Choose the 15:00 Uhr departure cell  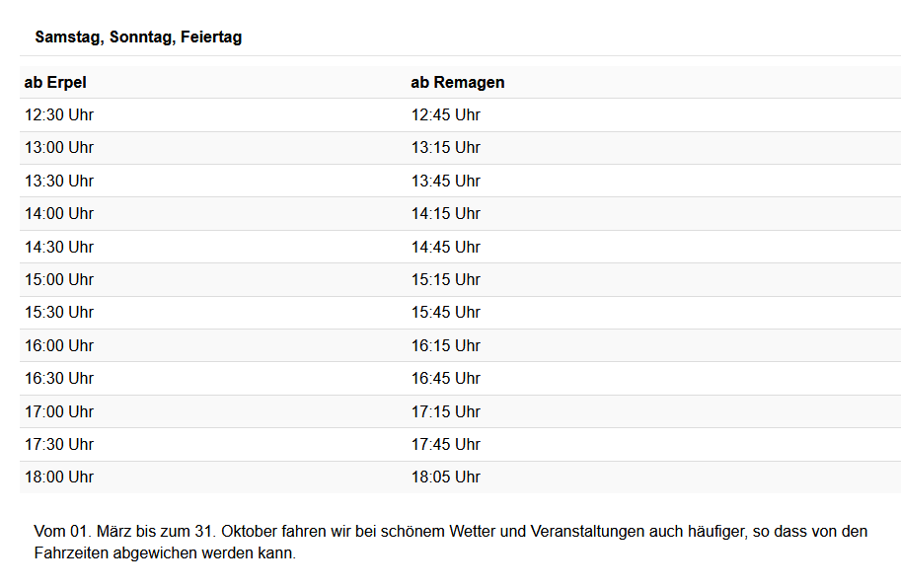(x=59, y=280)
